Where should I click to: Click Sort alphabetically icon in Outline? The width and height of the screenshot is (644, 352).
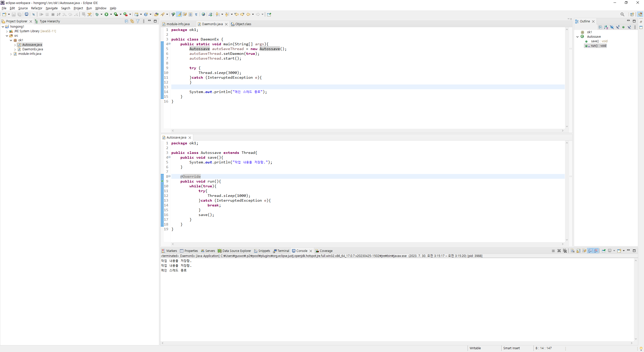[x=606, y=27]
